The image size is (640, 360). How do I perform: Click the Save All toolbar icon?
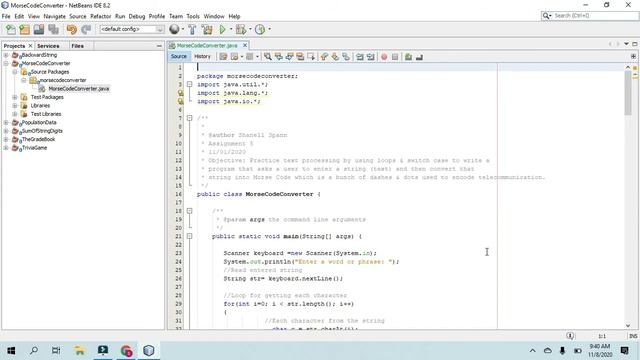(x=53, y=29)
